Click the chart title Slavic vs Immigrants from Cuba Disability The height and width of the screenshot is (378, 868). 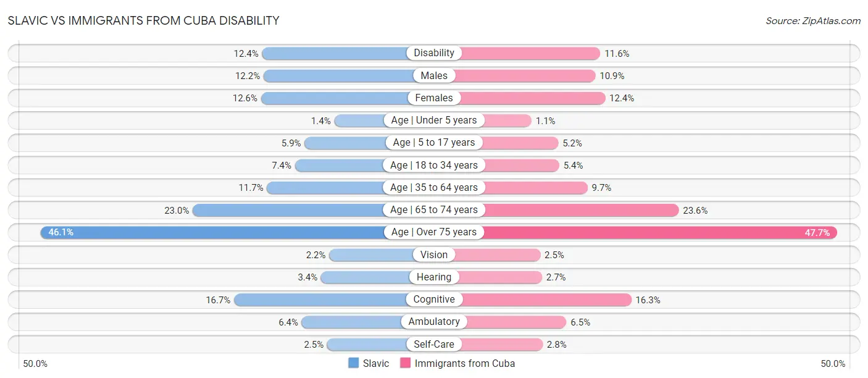point(143,20)
